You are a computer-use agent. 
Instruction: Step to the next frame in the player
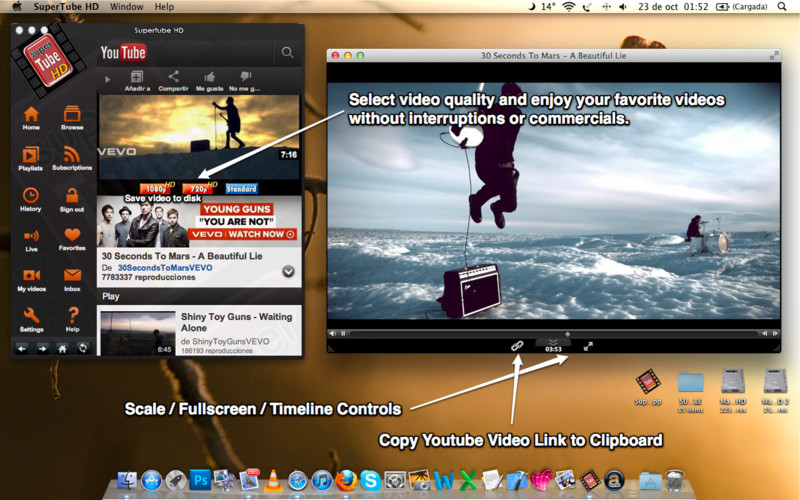coord(775,333)
